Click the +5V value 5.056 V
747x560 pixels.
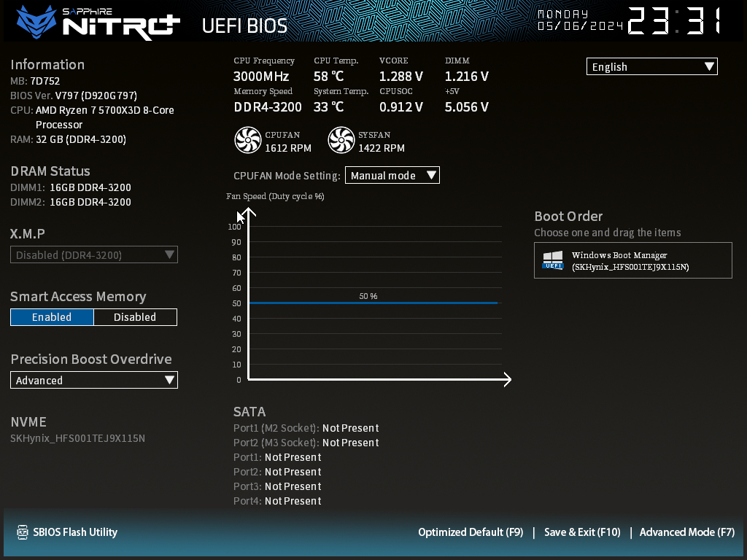pyautogui.click(x=466, y=107)
